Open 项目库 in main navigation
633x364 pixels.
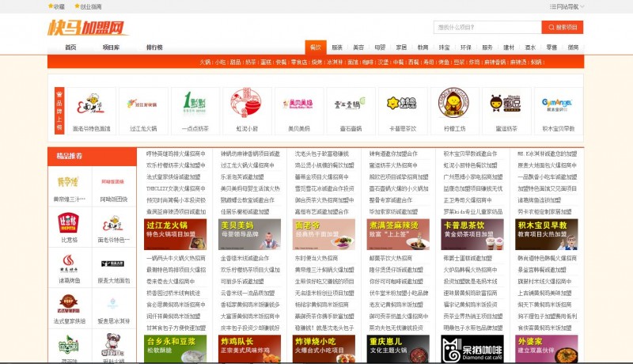click(x=111, y=47)
